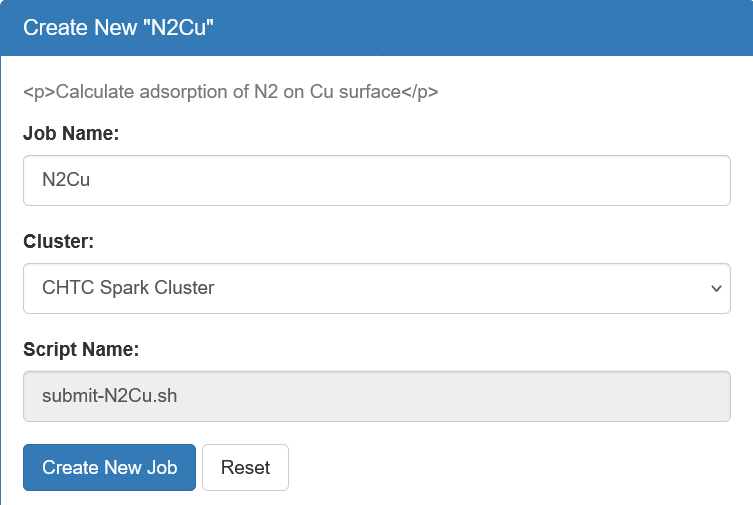Click empty middle of Cluster select box
The image size is (753, 505).
[x=450, y=288]
